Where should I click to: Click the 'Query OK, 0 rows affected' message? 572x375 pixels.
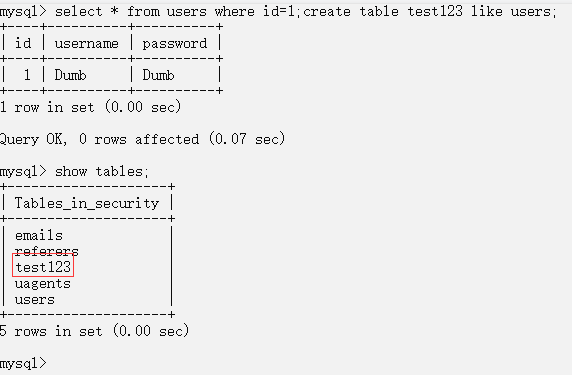coord(99,139)
